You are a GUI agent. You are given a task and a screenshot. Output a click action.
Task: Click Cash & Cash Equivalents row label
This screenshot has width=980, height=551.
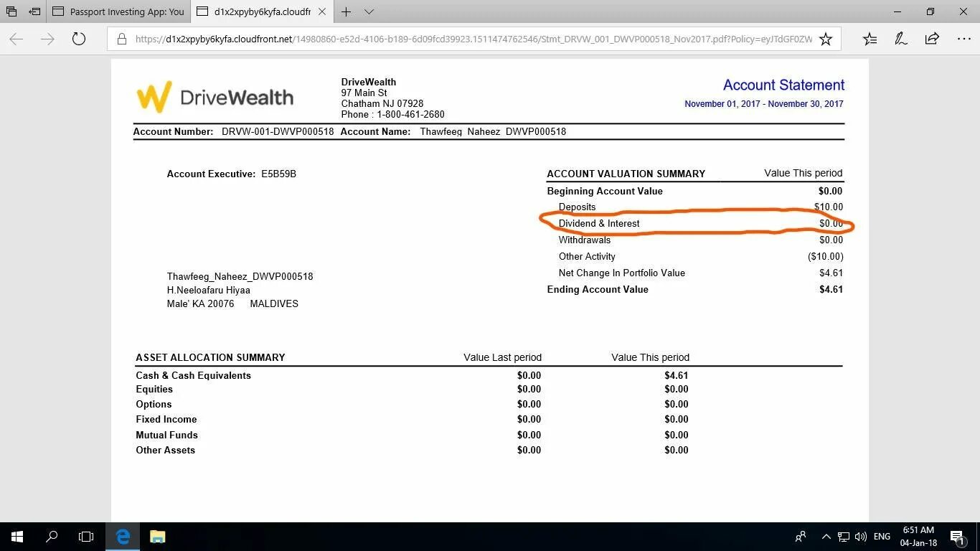[x=193, y=375]
